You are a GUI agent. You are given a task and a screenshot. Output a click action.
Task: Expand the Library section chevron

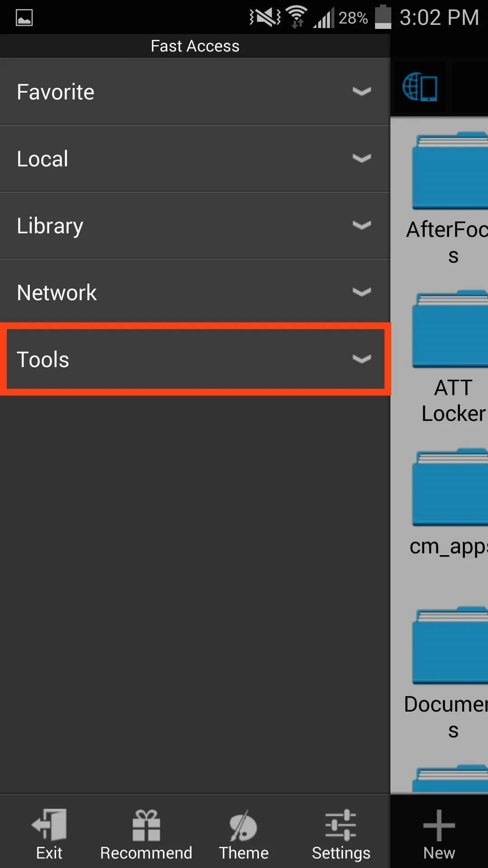(x=362, y=226)
